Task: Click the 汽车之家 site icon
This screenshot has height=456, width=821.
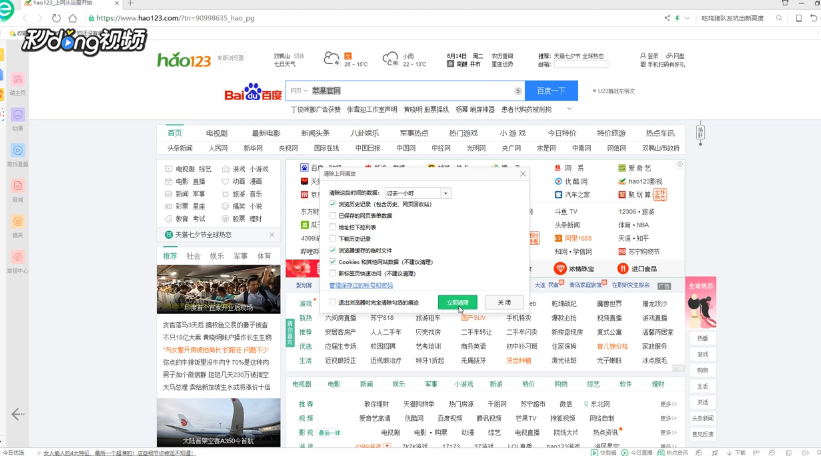Action: tap(558, 195)
